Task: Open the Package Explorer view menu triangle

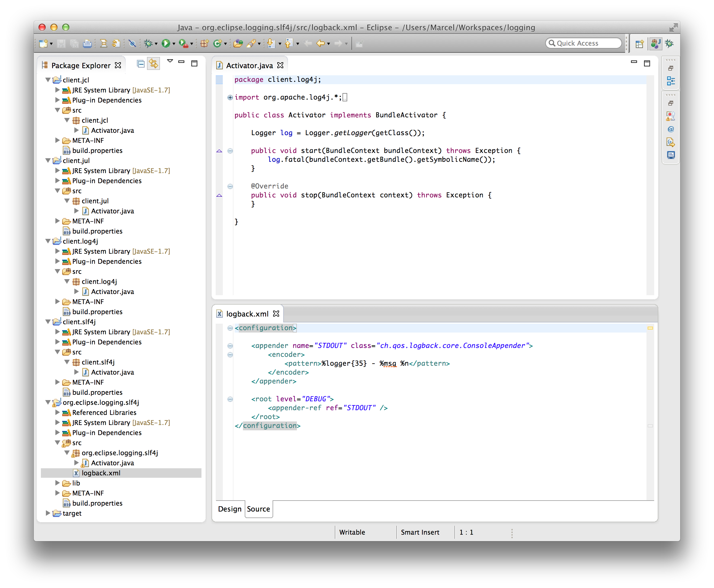Action: click(170, 61)
